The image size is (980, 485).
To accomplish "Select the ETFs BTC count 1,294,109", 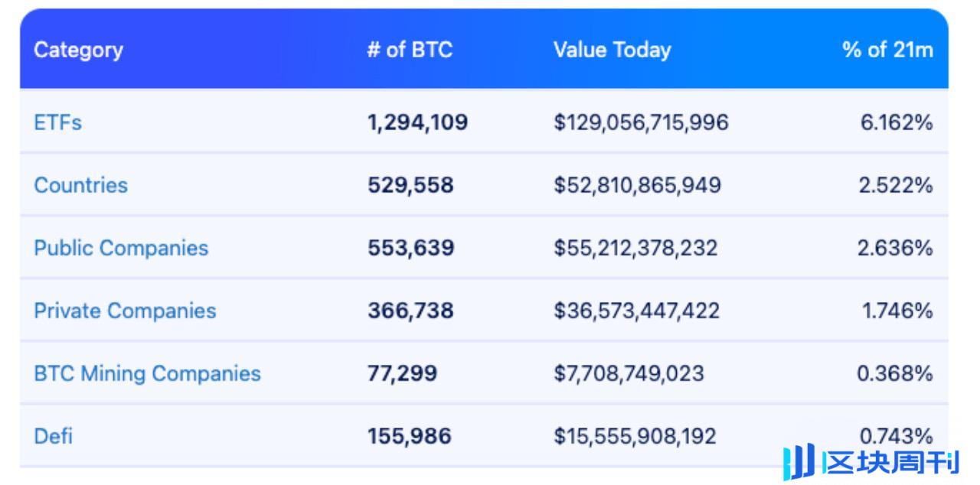I will click(x=417, y=122).
